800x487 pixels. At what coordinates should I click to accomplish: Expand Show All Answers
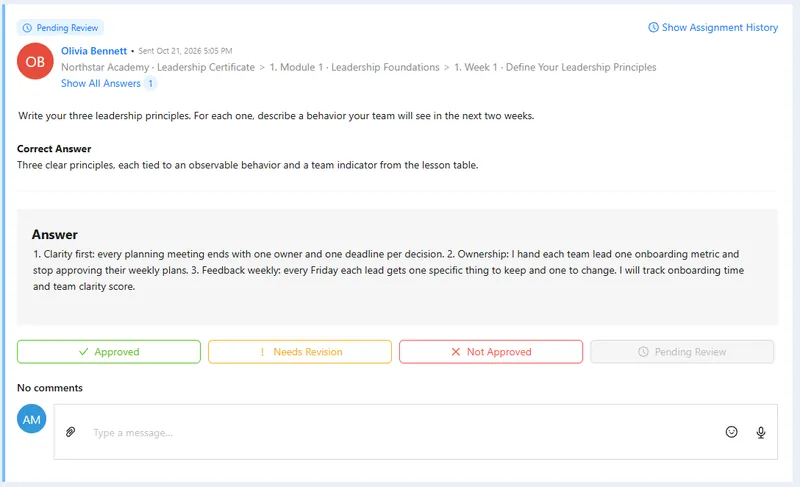click(101, 83)
